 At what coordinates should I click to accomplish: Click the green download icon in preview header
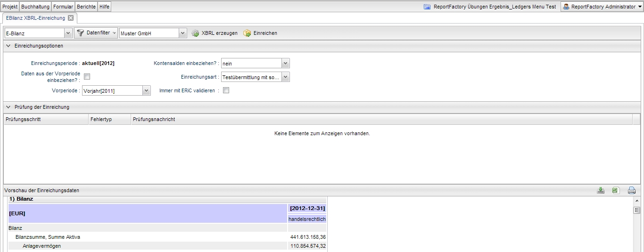point(601,190)
